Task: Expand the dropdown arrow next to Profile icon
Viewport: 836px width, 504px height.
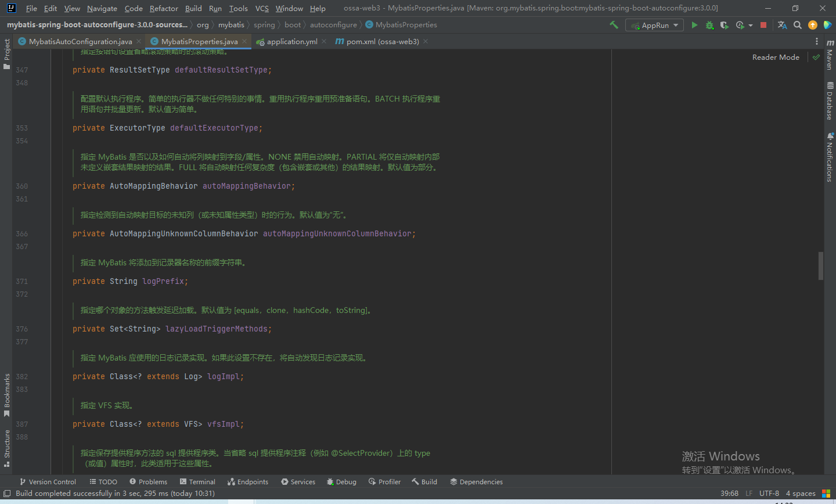Action: click(751, 25)
